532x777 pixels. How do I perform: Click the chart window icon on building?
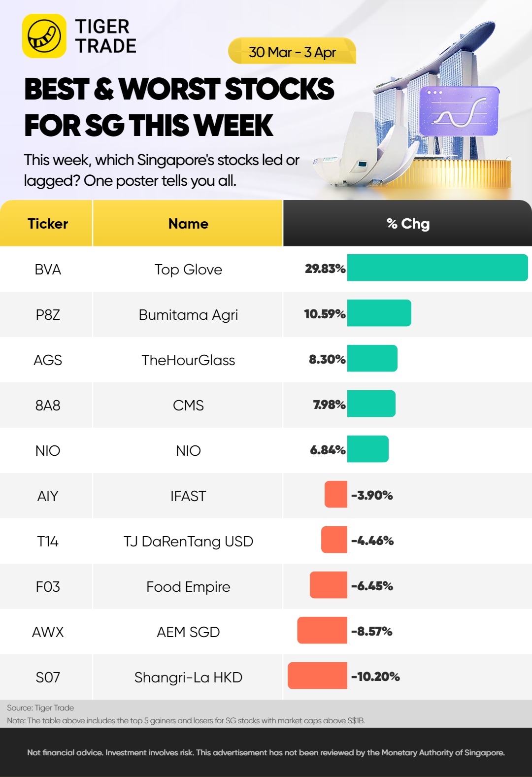pyautogui.click(x=459, y=111)
